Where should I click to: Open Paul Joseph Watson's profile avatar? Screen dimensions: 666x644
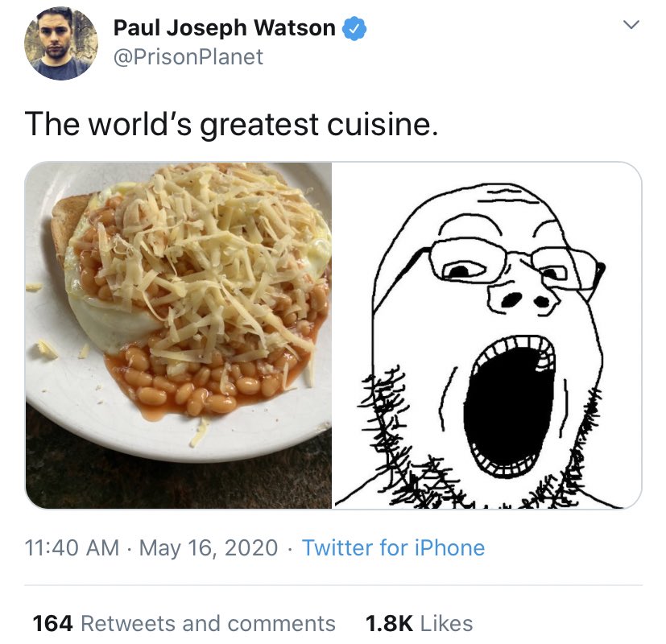[x=61, y=43]
